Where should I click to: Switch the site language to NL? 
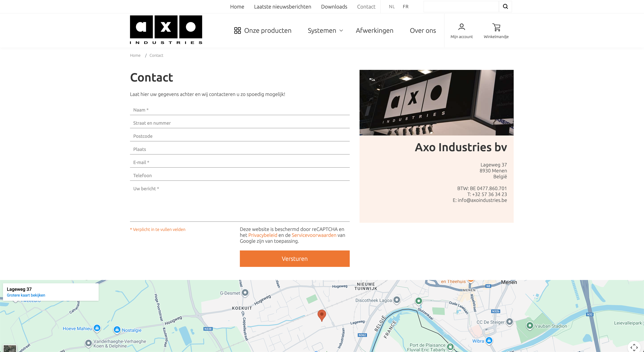391,7
